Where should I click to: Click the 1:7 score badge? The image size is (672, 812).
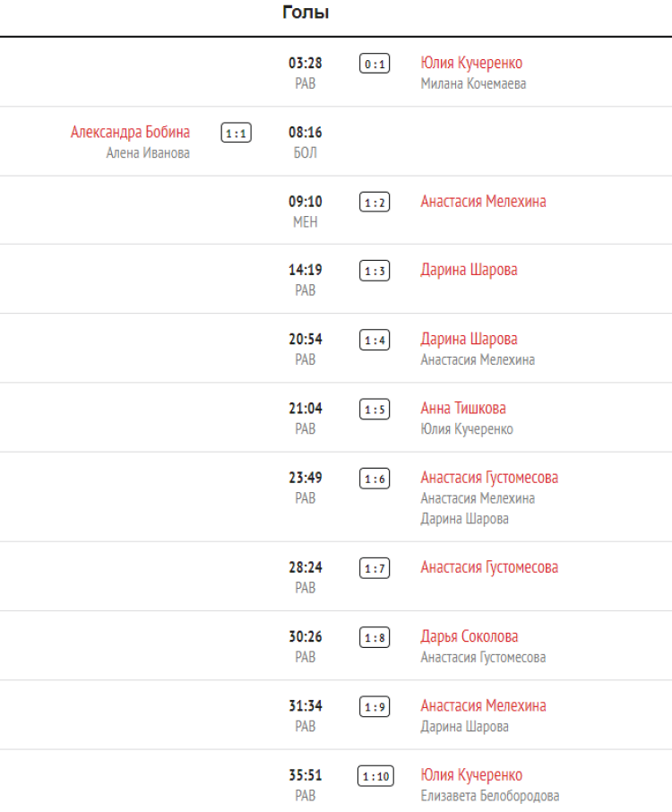[375, 568]
